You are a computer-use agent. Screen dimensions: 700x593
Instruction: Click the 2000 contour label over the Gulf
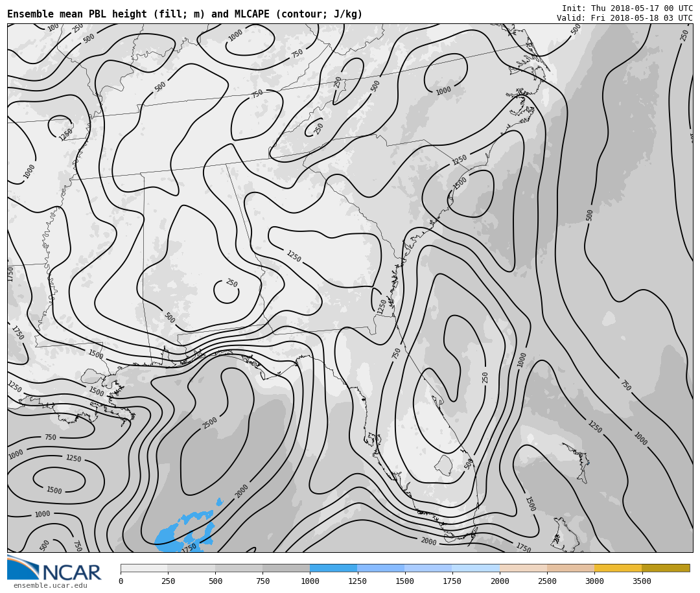tap(241, 492)
